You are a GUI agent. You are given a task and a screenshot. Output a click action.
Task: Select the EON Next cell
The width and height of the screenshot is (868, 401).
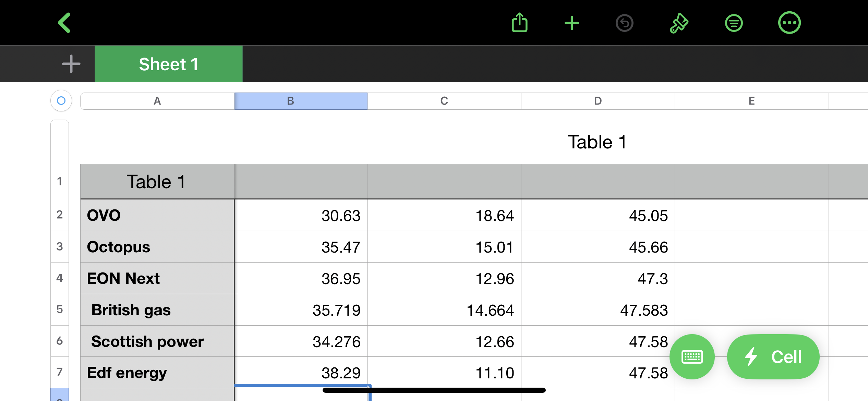[157, 278]
